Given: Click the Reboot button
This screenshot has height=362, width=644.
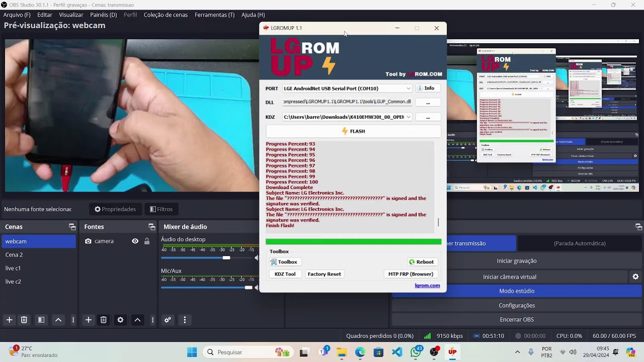Looking at the screenshot, I should tap(422, 262).
